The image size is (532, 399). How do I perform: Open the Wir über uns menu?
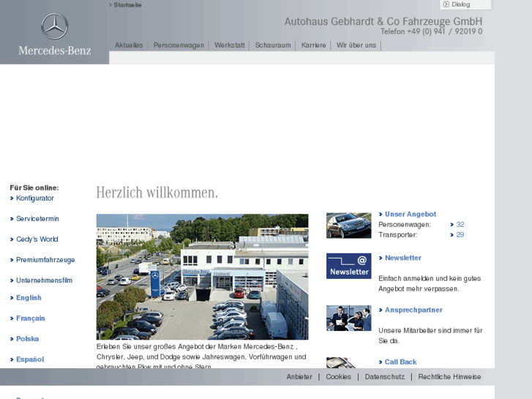pos(356,45)
